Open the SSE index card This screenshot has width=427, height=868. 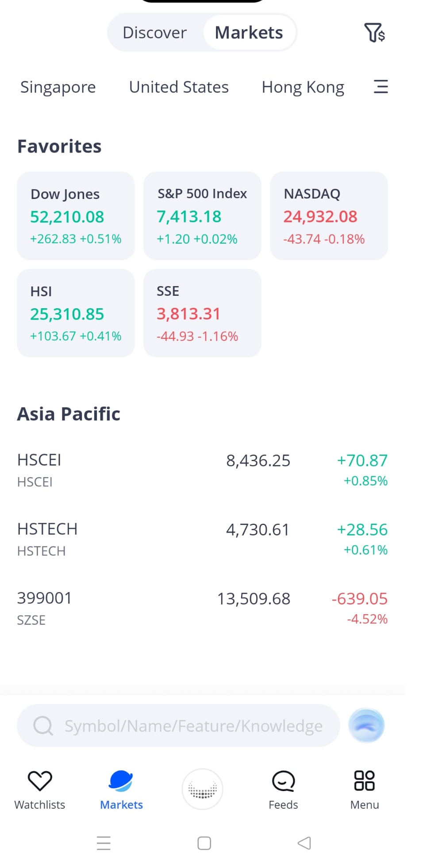[202, 313]
